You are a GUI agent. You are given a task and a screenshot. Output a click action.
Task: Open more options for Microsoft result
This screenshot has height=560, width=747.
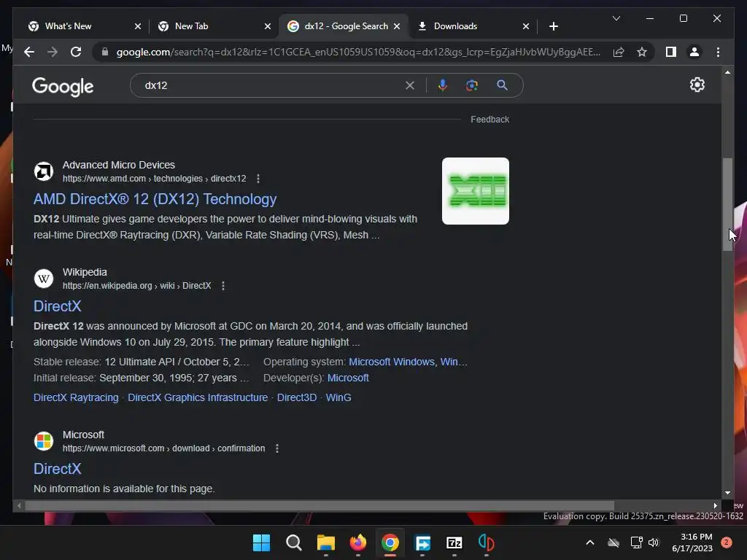point(276,448)
